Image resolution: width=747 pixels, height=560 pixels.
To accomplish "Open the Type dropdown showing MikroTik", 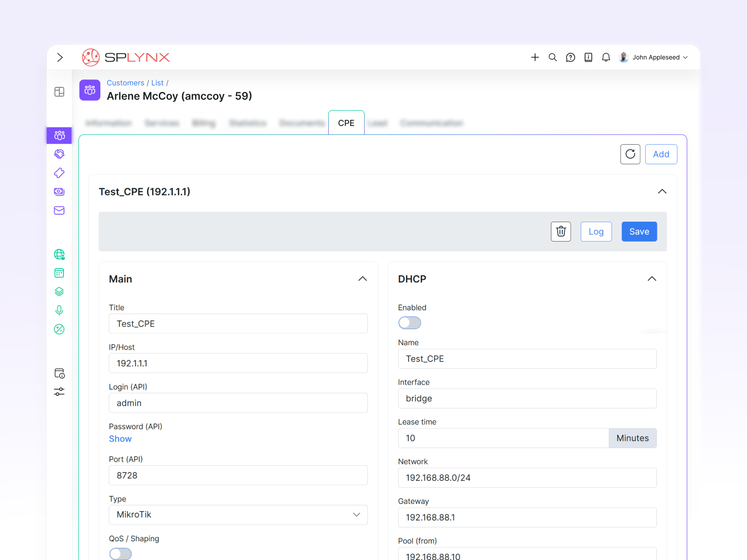I will (x=238, y=515).
